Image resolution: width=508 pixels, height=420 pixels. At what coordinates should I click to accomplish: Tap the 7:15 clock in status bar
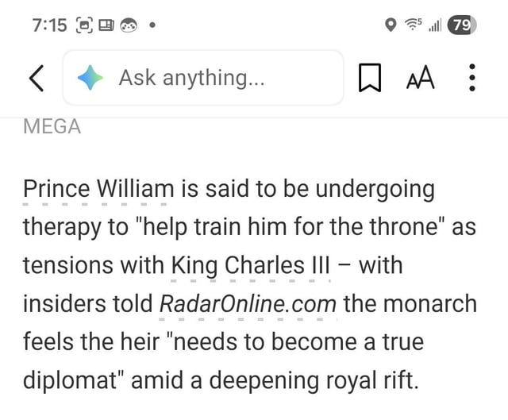[50, 25]
